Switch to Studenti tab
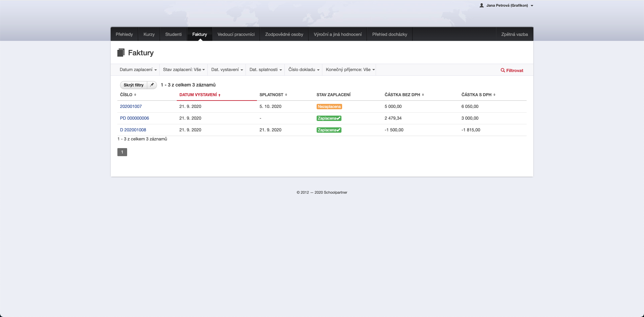The image size is (644, 317). click(173, 34)
